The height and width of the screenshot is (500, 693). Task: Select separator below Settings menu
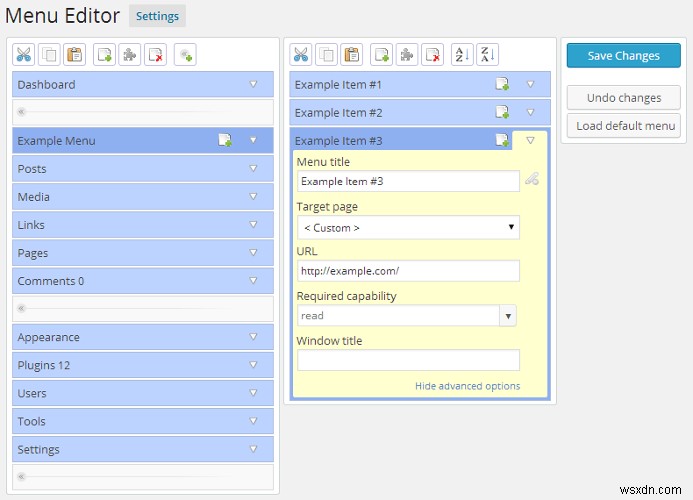click(x=143, y=477)
